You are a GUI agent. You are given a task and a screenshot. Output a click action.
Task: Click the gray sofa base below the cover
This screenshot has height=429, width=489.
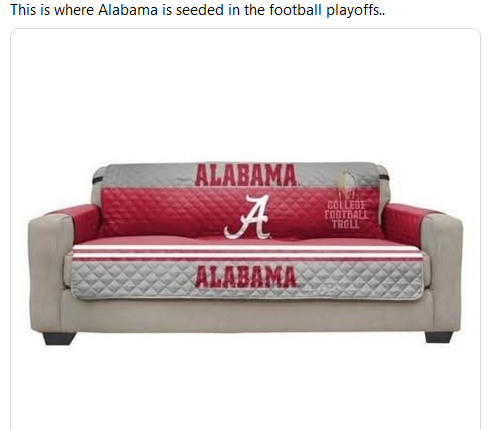[x=245, y=315]
